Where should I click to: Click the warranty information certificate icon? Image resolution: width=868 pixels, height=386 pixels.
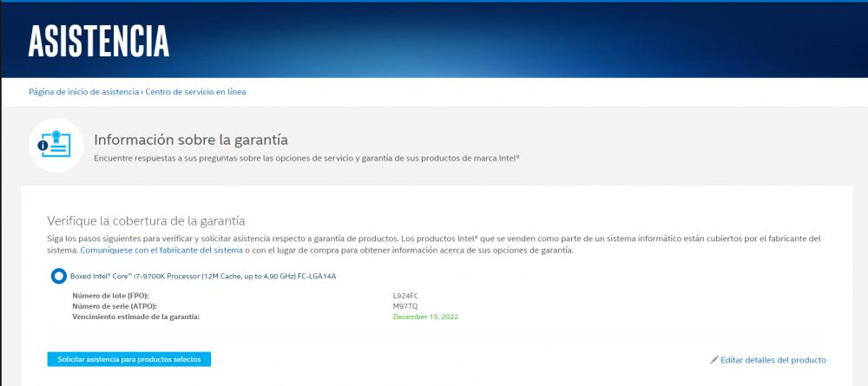click(x=56, y=145)
